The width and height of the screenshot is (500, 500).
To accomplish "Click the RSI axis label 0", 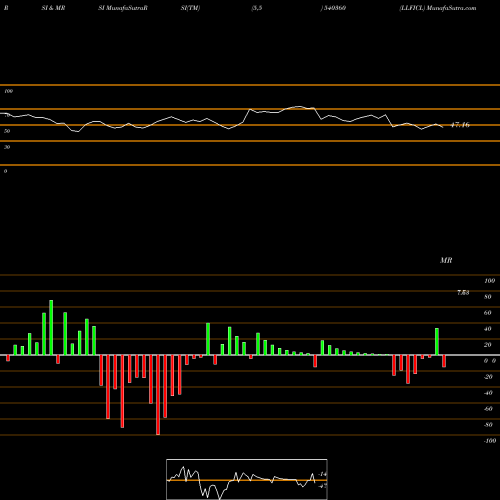I will (x=5, y=171).
